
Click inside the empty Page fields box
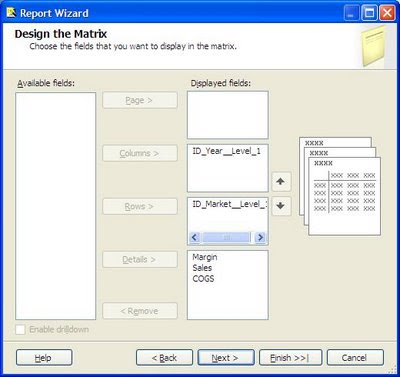click(x=228, y=115)
